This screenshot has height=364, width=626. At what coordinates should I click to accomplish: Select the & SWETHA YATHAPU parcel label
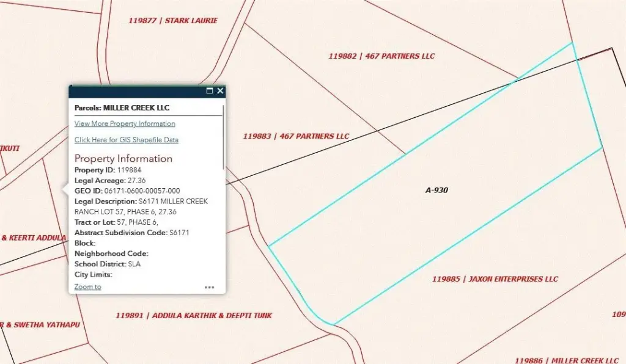40,325
